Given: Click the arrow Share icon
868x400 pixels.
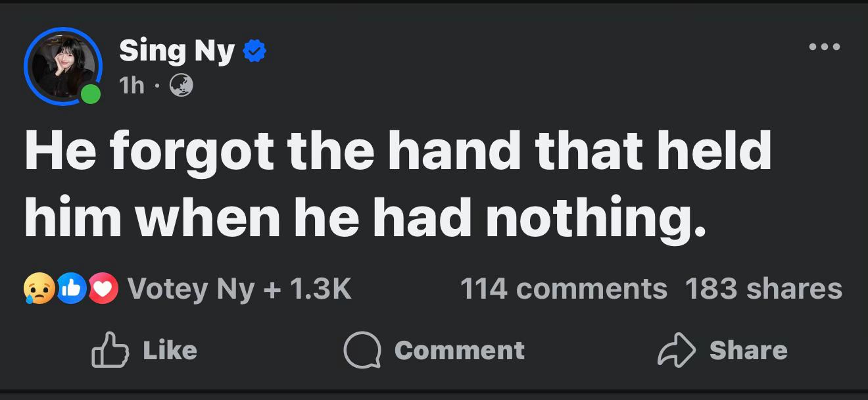Looking at the screenshot, I should (x=677, y=350).
